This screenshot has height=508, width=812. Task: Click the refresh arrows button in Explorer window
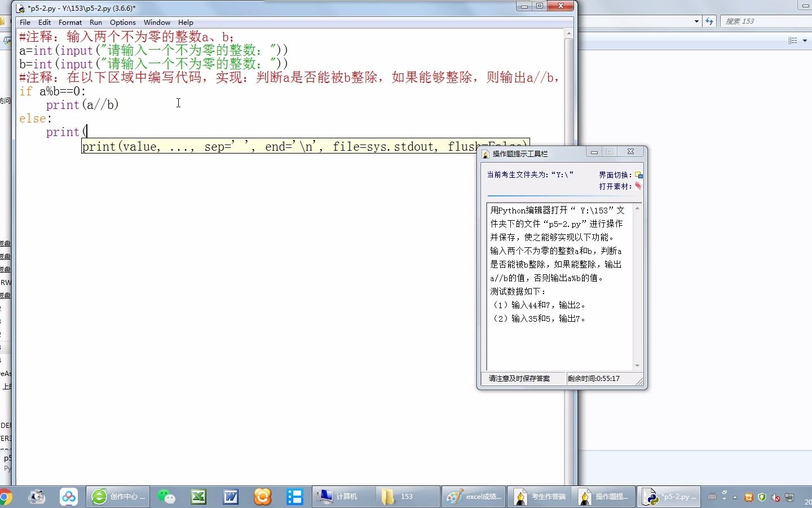coord(709,21)
